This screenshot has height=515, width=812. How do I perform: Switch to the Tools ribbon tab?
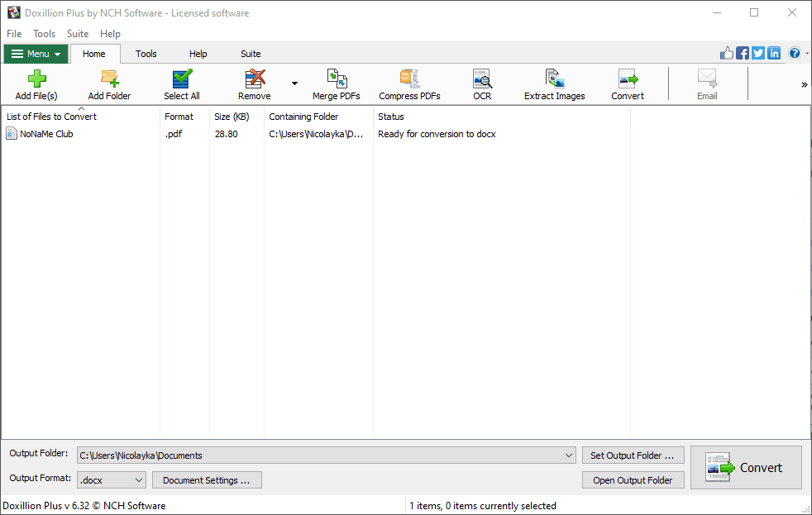click(x=146, y=54)
